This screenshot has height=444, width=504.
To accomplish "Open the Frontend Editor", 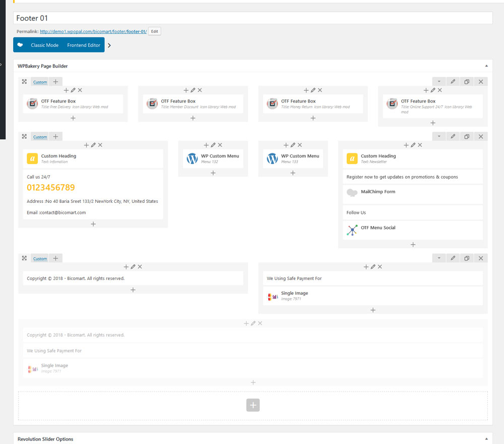I will click(84, 45).
